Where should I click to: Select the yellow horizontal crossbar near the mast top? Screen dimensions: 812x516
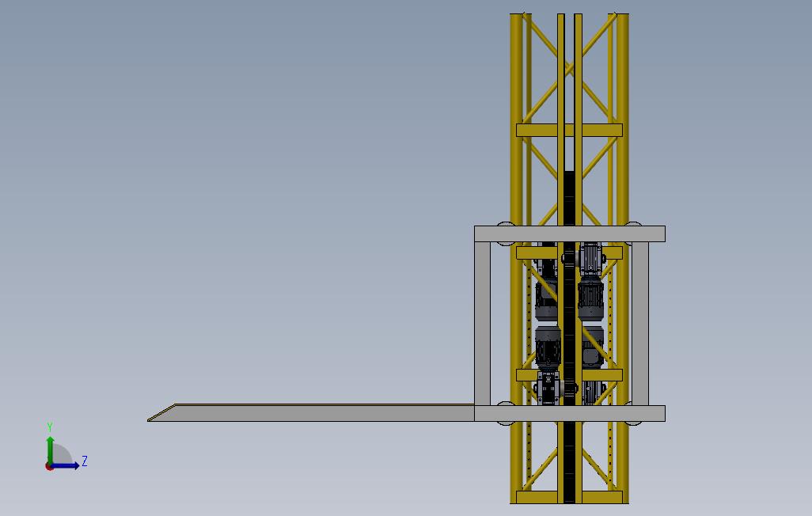point(569,130)
